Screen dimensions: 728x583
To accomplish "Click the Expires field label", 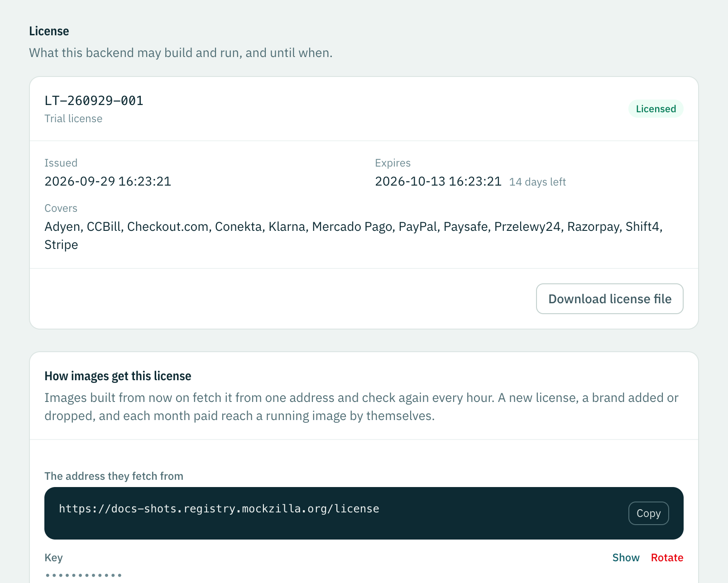I will tap(393, 163).
